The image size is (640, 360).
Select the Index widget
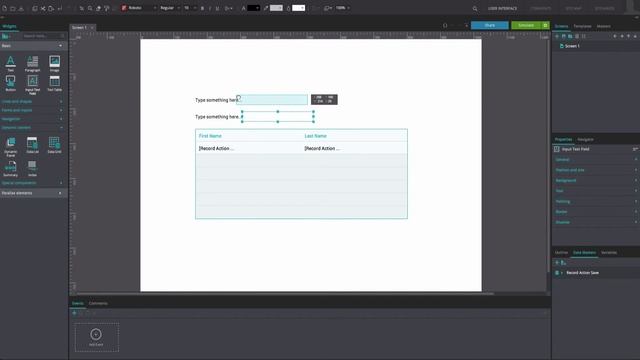32,169
